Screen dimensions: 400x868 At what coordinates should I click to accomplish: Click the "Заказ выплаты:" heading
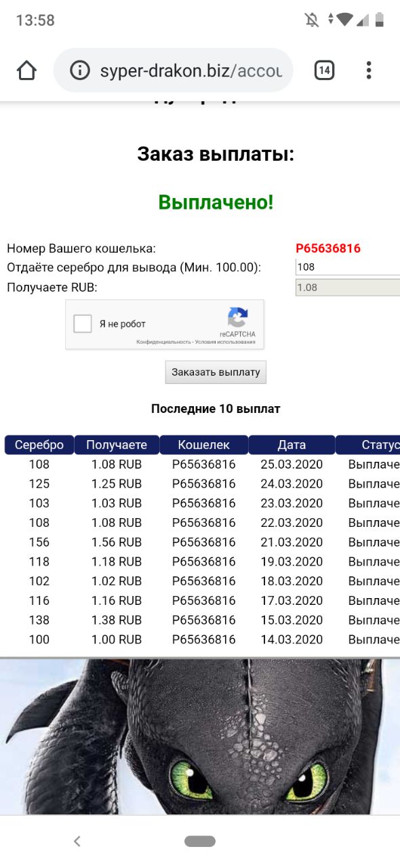pyautogui.click(x=216, y=154)
